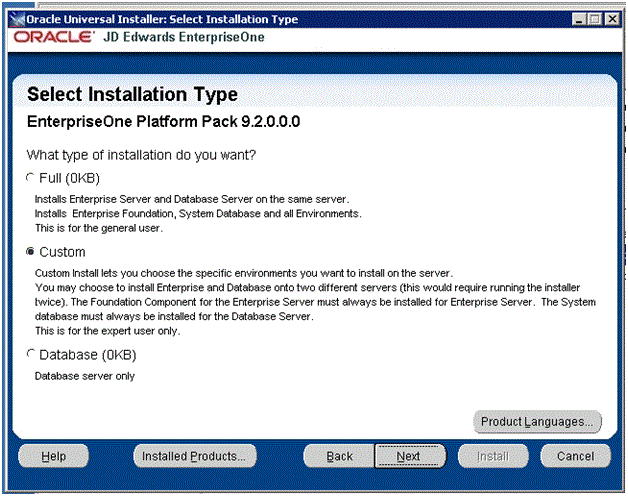Go Back to the previous step
The image size is (628, 496).
(339, 456)
